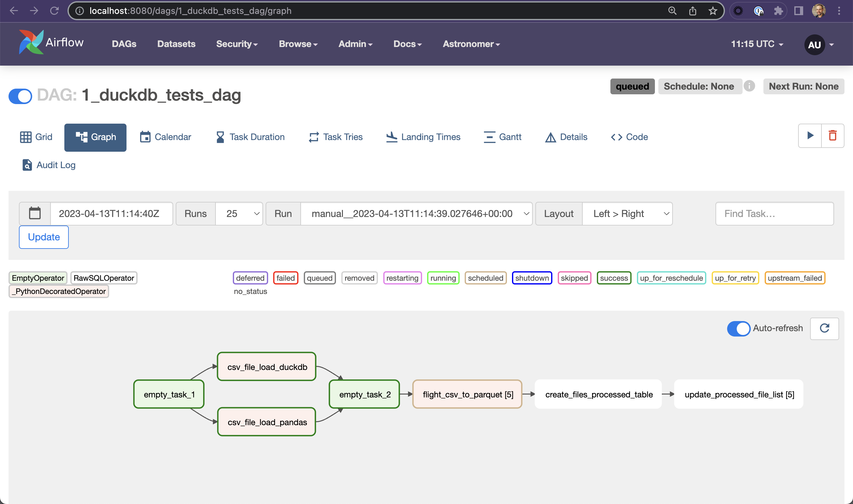
Task: Open the Layout direction dropdown
Action: click(627, 214)
